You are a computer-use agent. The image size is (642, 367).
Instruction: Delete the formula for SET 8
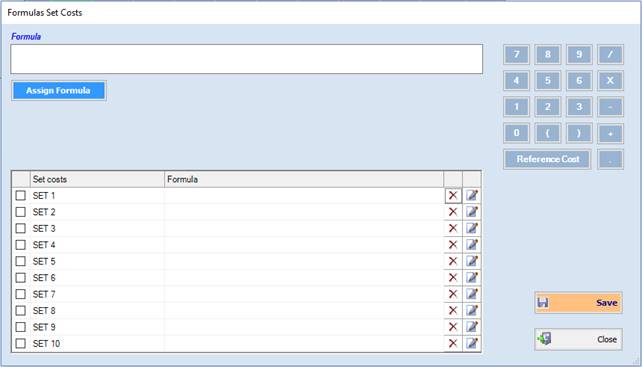point(453,310)
